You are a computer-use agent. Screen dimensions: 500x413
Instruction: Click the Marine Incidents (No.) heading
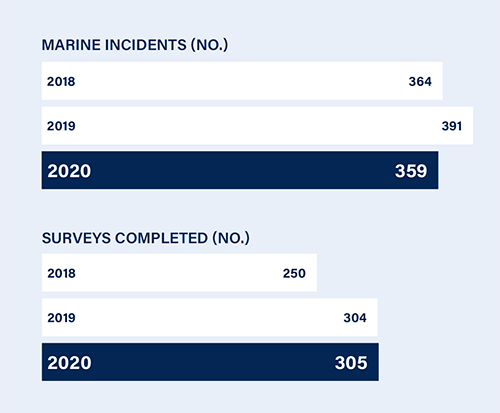[x=135, y=45]
